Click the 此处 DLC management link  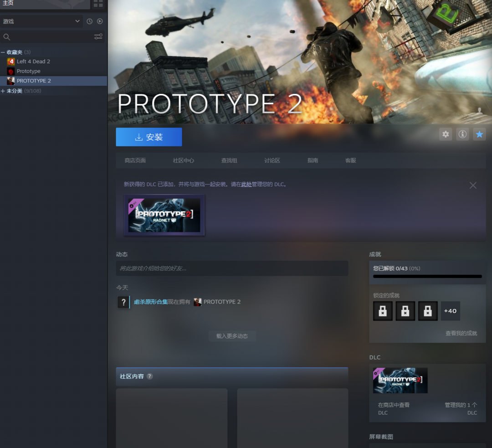pos(246,184)
